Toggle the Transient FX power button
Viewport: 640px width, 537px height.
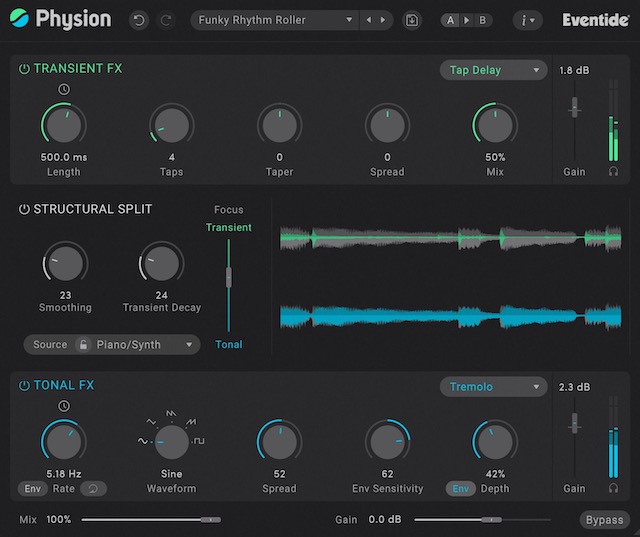[x=24, y=69]
